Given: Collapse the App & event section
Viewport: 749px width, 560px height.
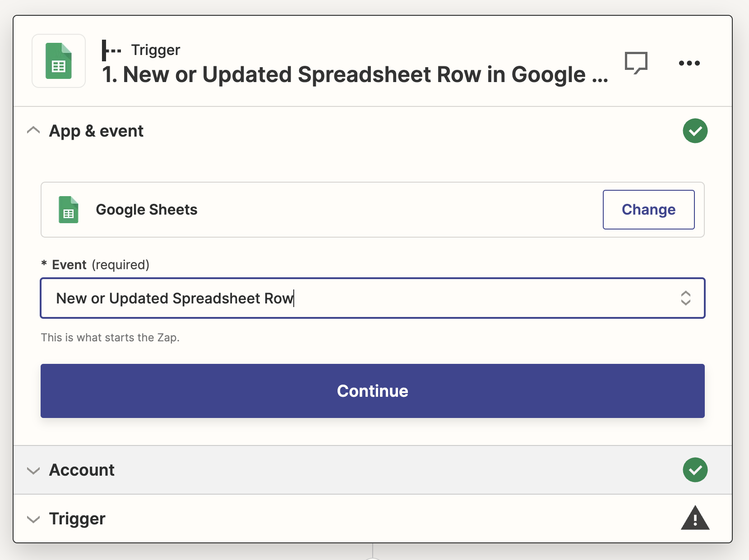Looking at the screenshot, I should (32, 130).
